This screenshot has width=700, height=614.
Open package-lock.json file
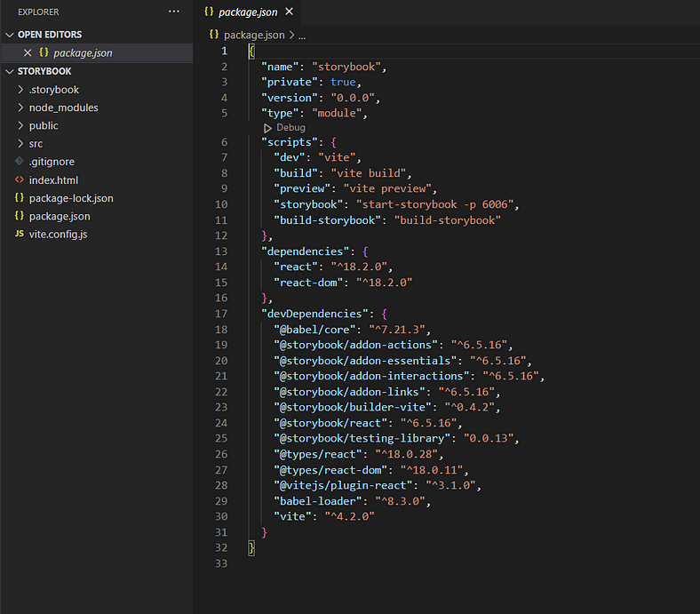71,198
